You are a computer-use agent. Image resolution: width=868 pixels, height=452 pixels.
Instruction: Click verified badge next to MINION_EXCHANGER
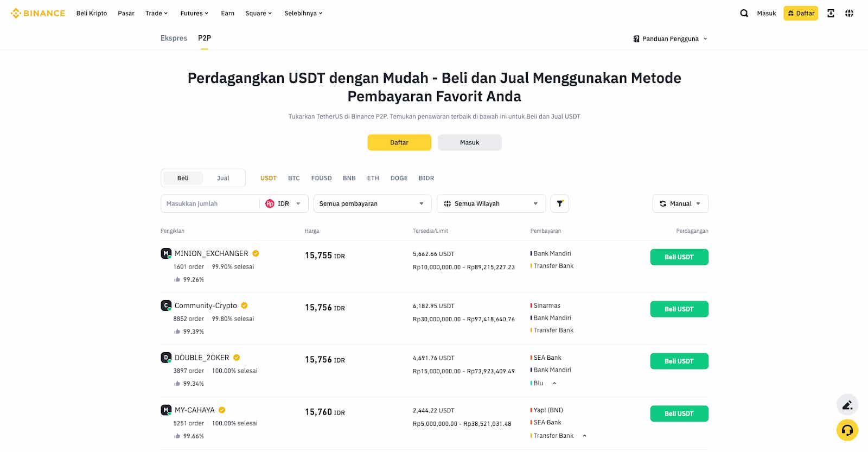click(x=256, y=253)
